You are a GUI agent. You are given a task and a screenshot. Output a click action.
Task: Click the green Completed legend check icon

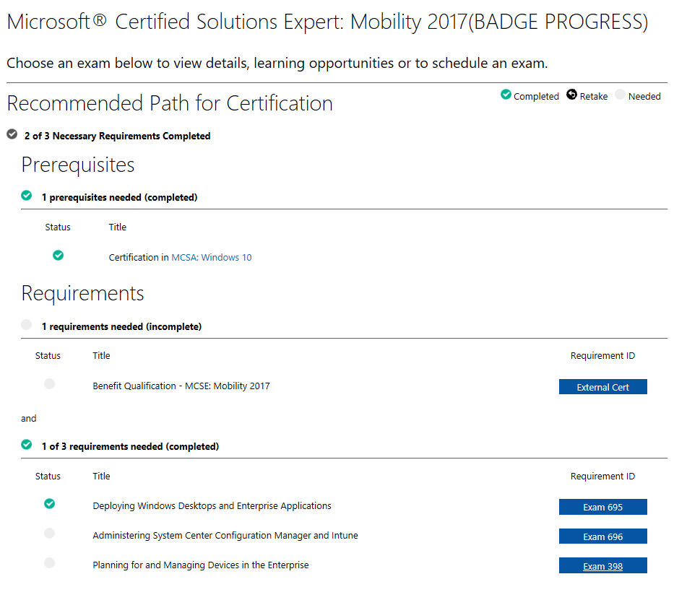[x=506, y=95]
